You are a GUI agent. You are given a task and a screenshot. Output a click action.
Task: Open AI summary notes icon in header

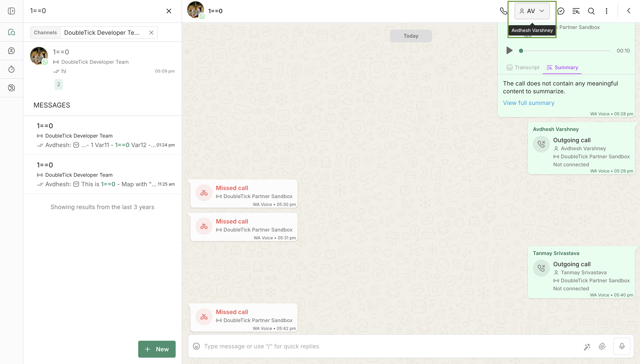point(576,11)
